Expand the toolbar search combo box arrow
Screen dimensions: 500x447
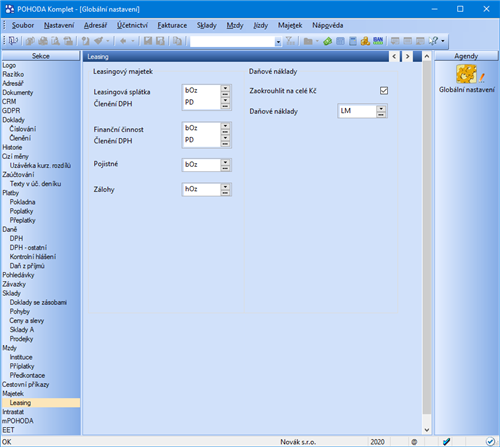[278, 42]
